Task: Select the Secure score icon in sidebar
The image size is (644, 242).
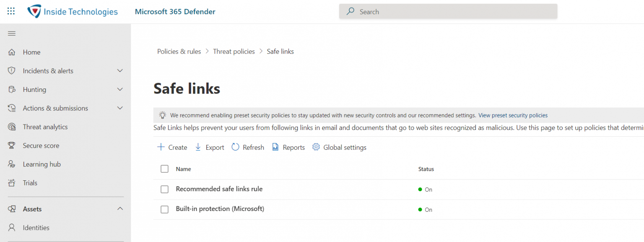Action: [13, 145]
